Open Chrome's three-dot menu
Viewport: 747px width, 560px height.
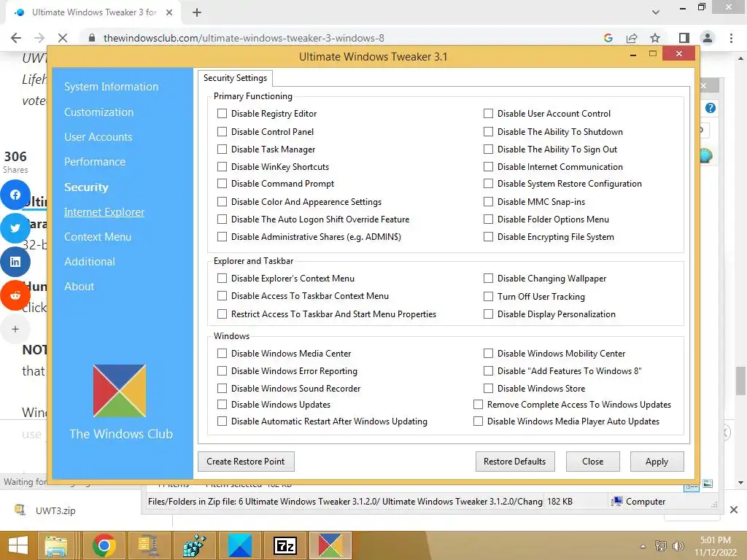click(731, 38)
